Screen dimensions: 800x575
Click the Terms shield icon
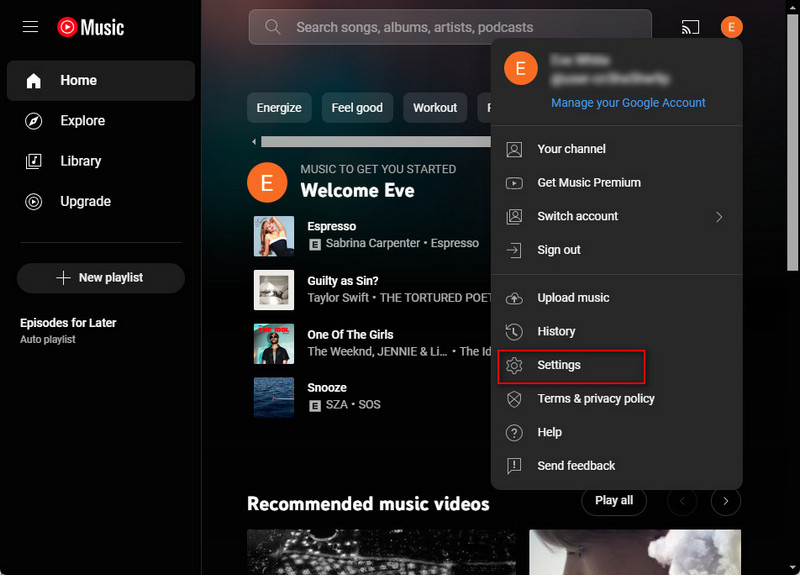tap(514, 399)
